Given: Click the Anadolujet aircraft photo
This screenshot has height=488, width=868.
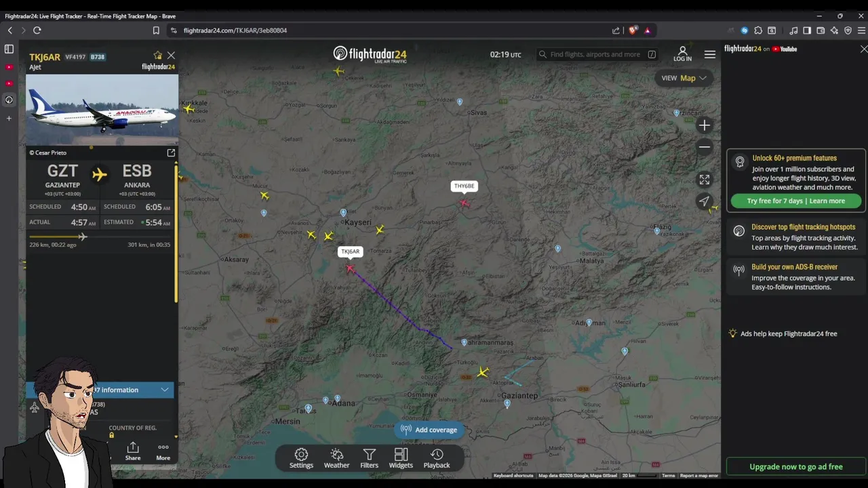Looking at the screenshot, I should click(x=102, y=109).
